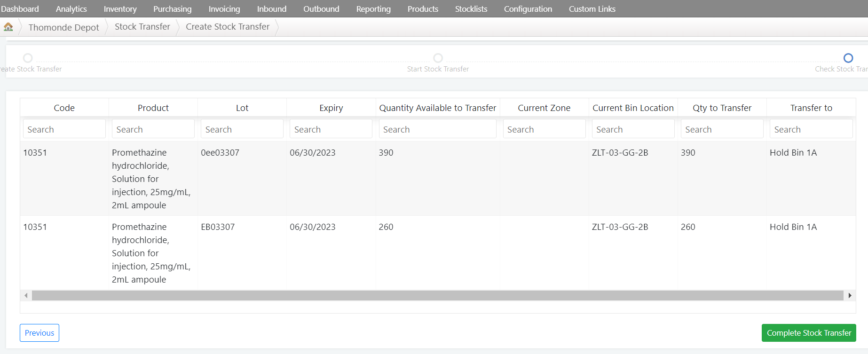Click the Code column search field
The height and width of the screenshot is (354, 868).
pyautogui.click(x=64, y=129)
